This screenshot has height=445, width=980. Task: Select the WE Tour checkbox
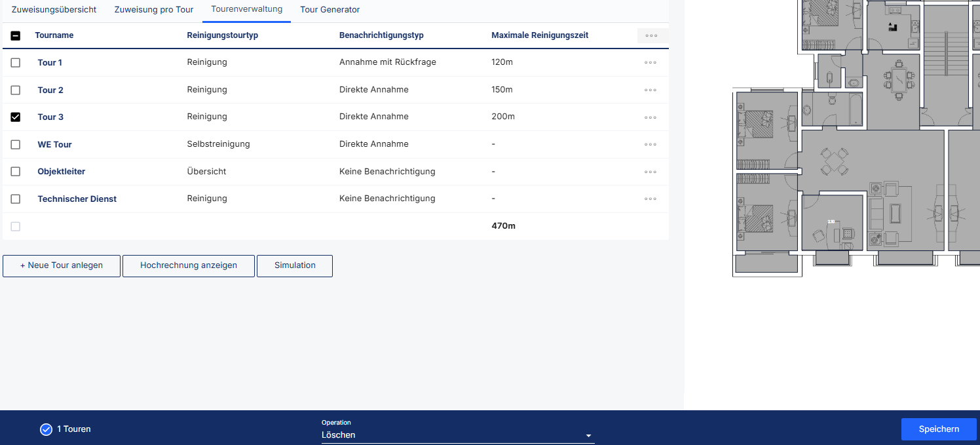[x=16, y=145]
